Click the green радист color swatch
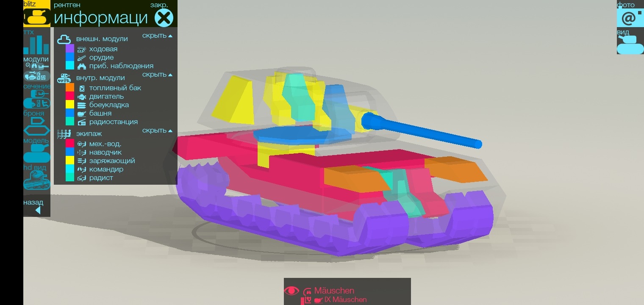 pyautogui.click(x=70, y=177)
